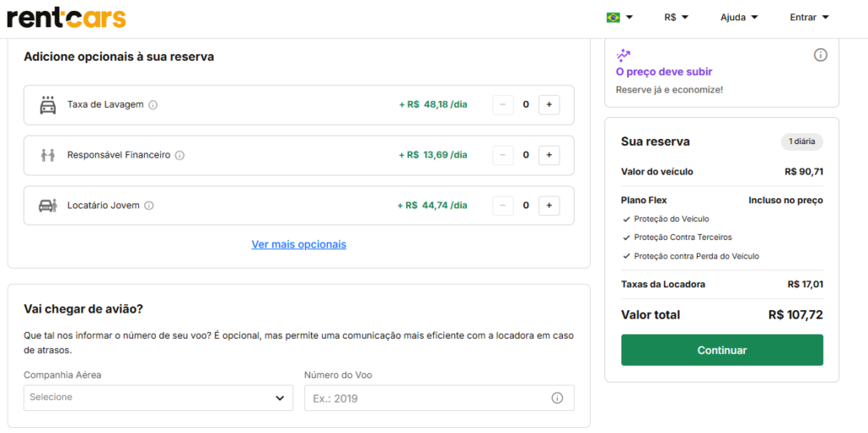
Task: Open the Entrar menu
Action: pos(810,18)
